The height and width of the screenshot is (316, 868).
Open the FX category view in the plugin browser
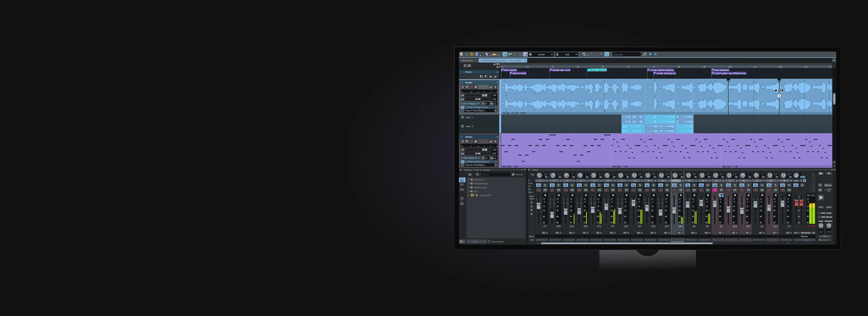tap(477, 174)
